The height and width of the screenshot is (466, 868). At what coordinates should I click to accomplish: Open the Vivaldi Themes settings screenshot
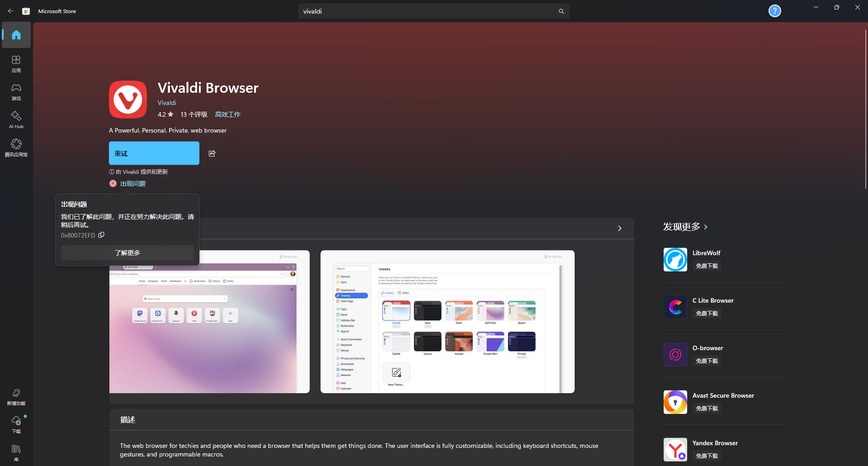448,322
